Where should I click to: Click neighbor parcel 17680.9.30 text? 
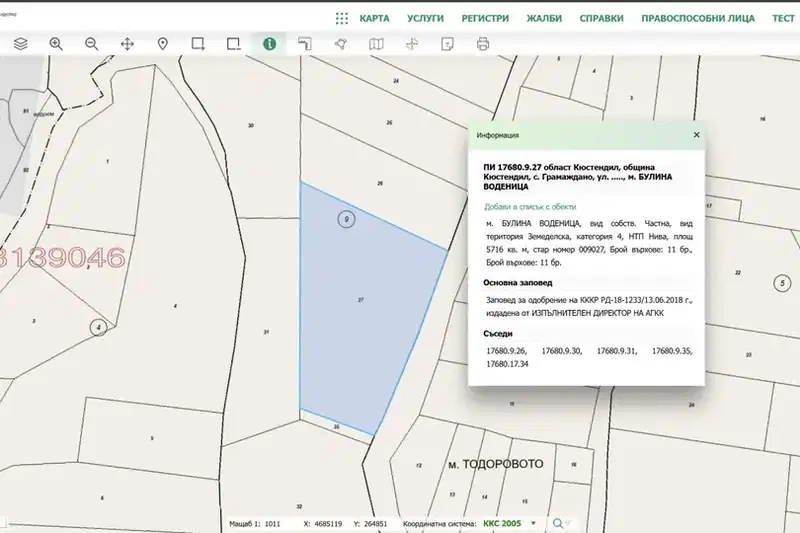click(561, 351)
